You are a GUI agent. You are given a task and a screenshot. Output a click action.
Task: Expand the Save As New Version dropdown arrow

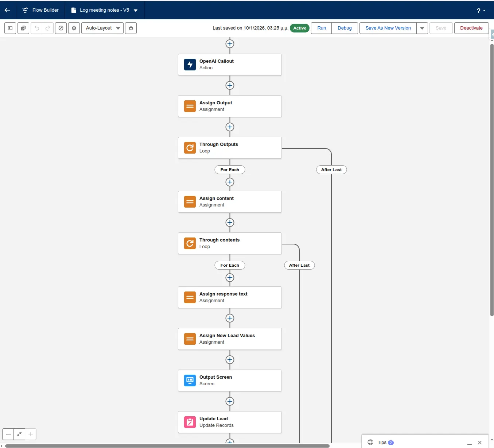pos(422,28)
